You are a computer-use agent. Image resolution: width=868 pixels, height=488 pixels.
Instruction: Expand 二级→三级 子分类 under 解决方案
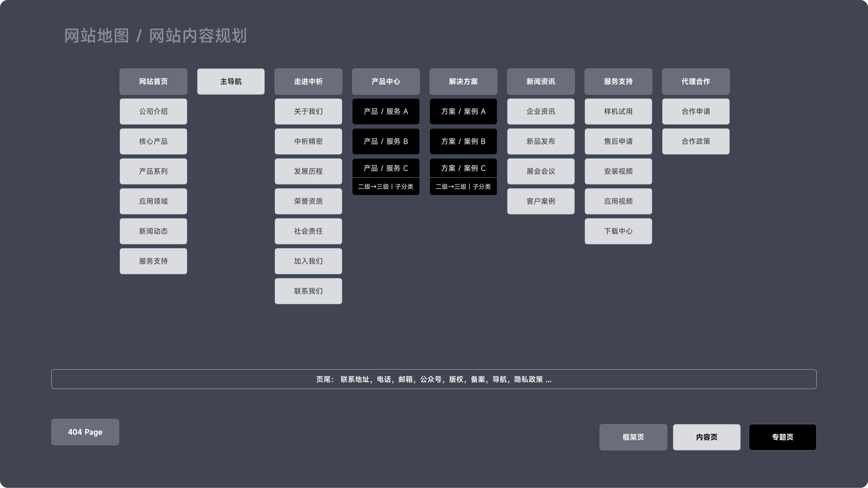click(x=463, y=187)
